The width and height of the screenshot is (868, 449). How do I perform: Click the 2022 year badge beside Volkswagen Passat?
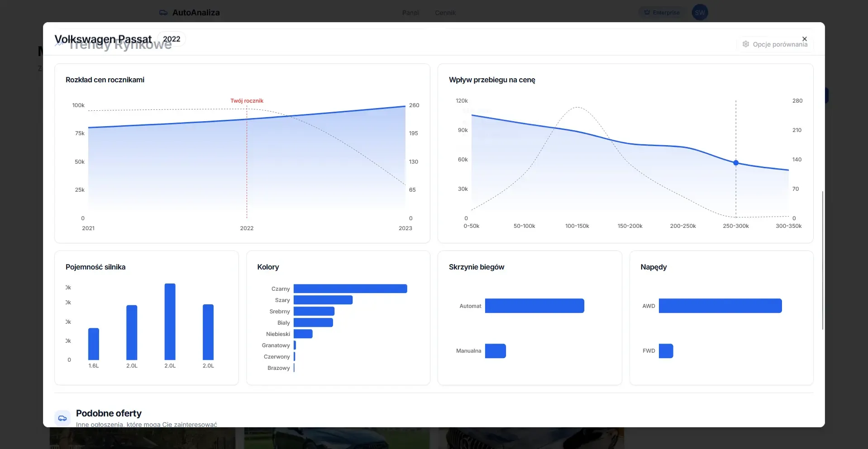pos(172,39)
